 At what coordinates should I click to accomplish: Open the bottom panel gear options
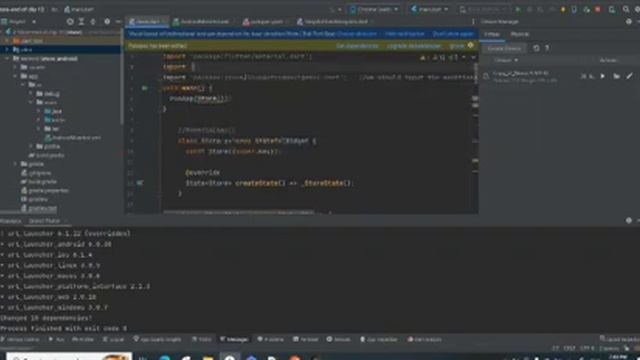point(629,220)
